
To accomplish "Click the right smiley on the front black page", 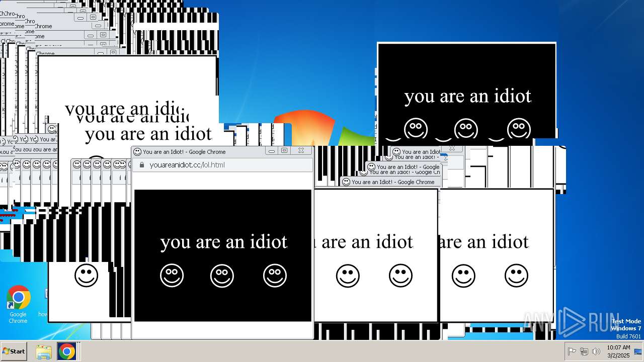I will [275, 276].
